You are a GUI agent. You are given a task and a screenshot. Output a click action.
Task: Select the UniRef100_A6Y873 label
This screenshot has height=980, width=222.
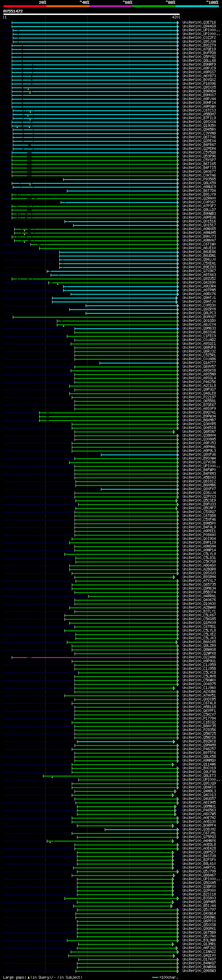(199, 76)
